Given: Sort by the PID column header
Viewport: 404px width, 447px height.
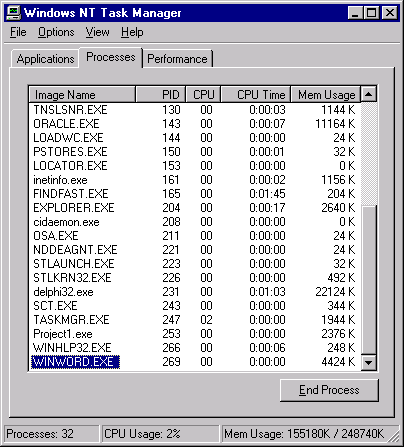Looking at the screenshot, I should [x=161, y=95].
